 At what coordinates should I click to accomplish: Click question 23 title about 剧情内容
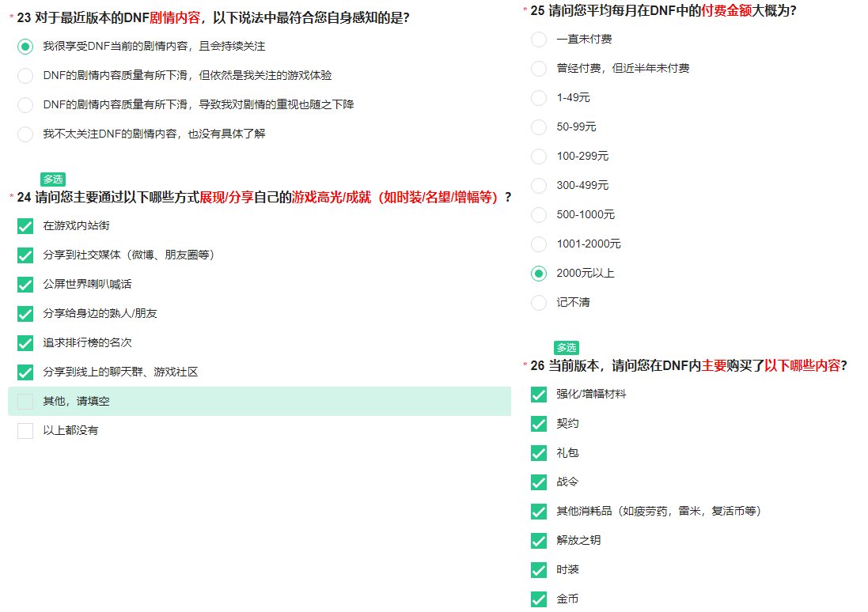[213, 17]
